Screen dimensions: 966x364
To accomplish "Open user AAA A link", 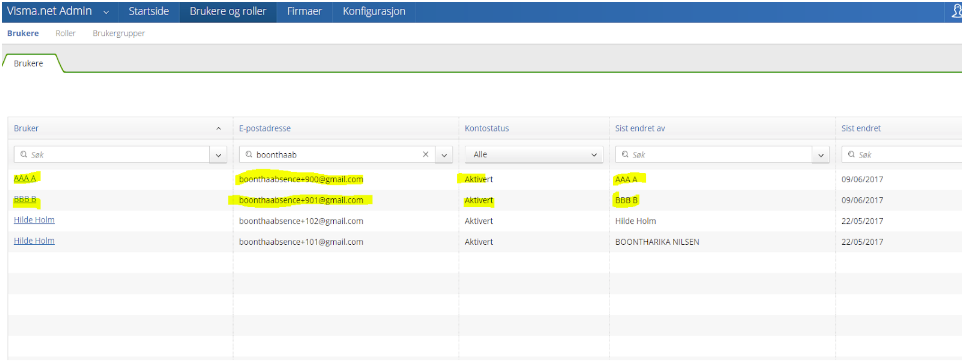I will (25, 179).
